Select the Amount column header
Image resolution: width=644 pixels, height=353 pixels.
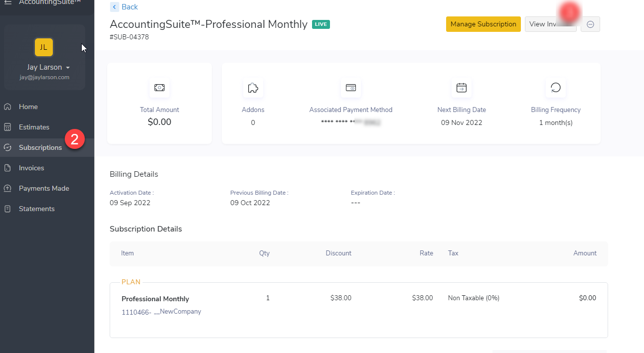(585, 253)
